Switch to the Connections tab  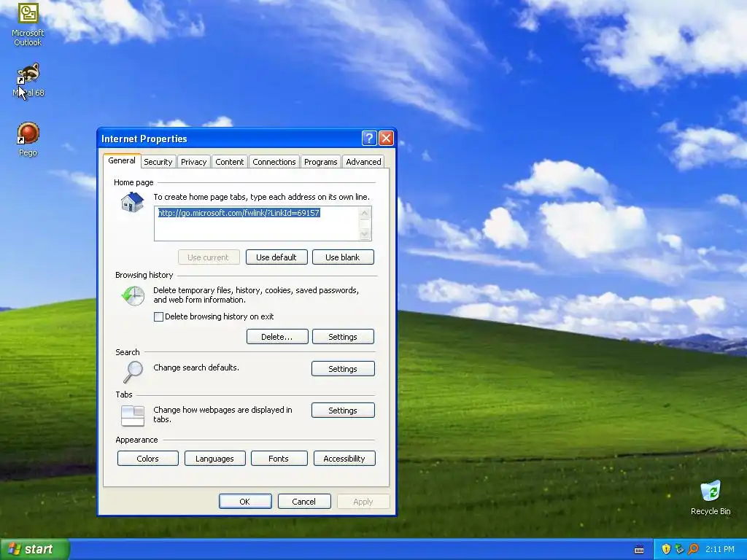pos(274,162)
